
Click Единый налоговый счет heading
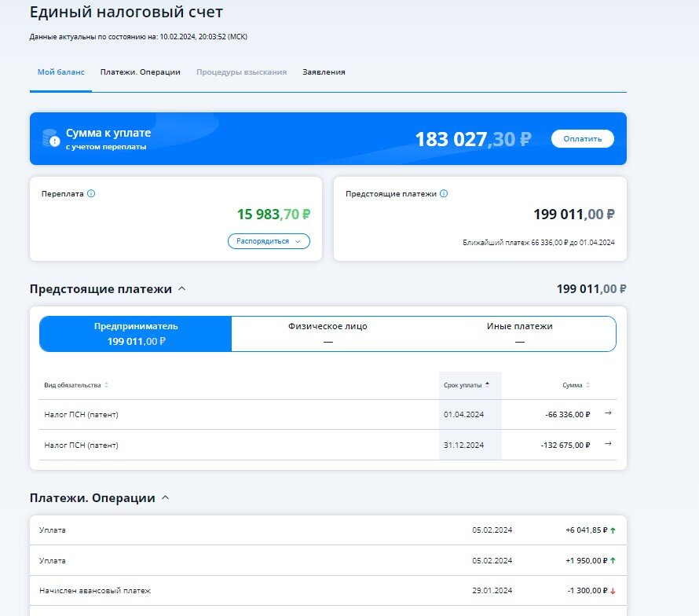click(x=126, y=12)
